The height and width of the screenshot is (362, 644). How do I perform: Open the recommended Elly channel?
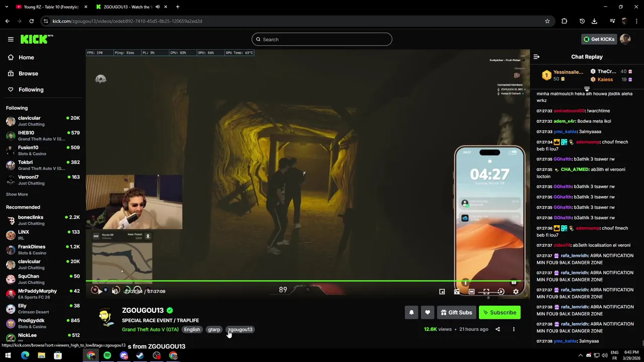click(x=43, y=309)
